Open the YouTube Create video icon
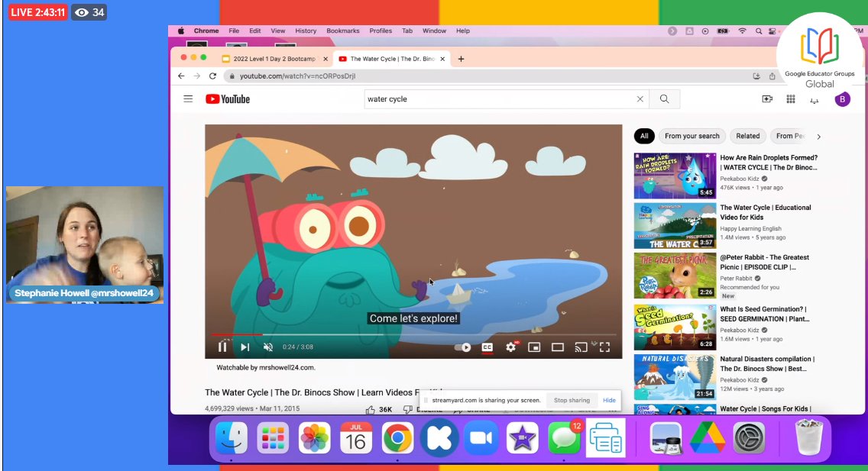This screenshot has width=868, height=471. tap(767, 99)
